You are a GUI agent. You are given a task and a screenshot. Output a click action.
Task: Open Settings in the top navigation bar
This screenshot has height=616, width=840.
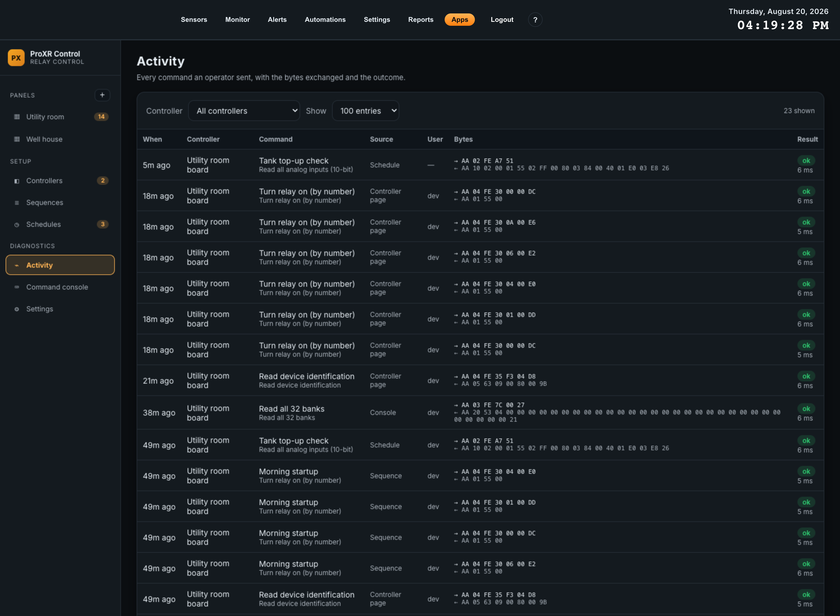coord(377,20)
